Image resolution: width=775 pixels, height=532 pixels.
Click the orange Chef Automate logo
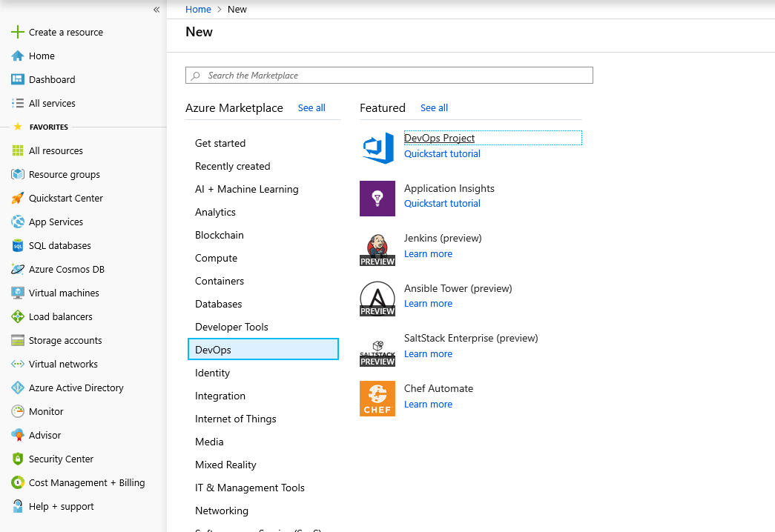coord(377,399)
